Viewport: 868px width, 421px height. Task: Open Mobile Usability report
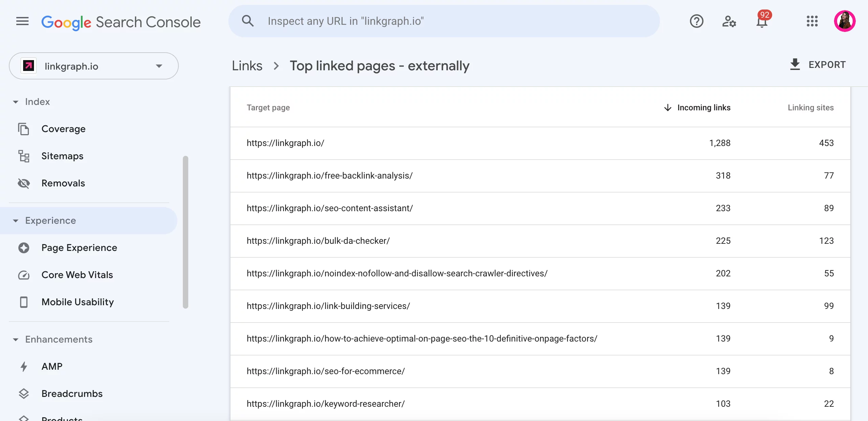tap(77, 301)
